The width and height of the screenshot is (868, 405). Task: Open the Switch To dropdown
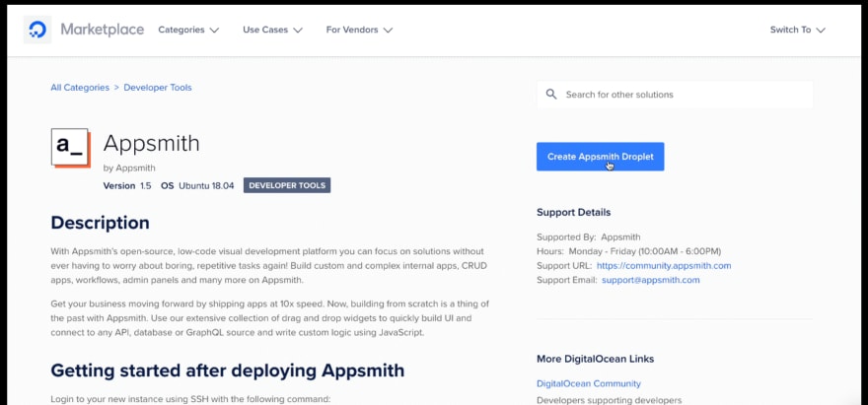(x=797, y=30)
